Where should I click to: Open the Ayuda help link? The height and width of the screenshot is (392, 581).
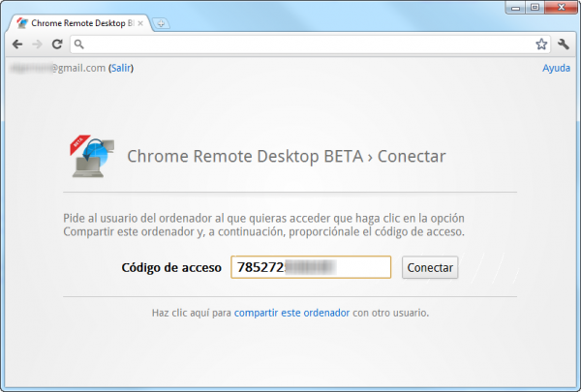coord(556,68)
